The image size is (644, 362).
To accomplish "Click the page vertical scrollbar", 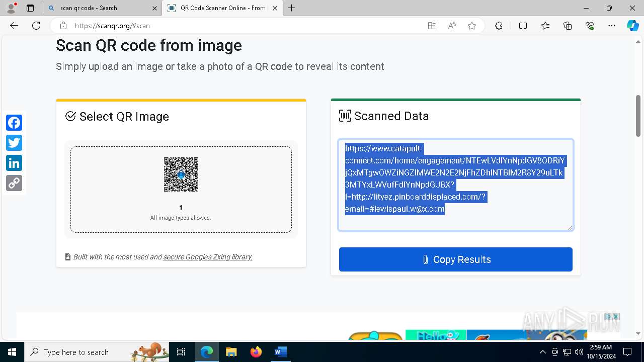I will 638,116.
